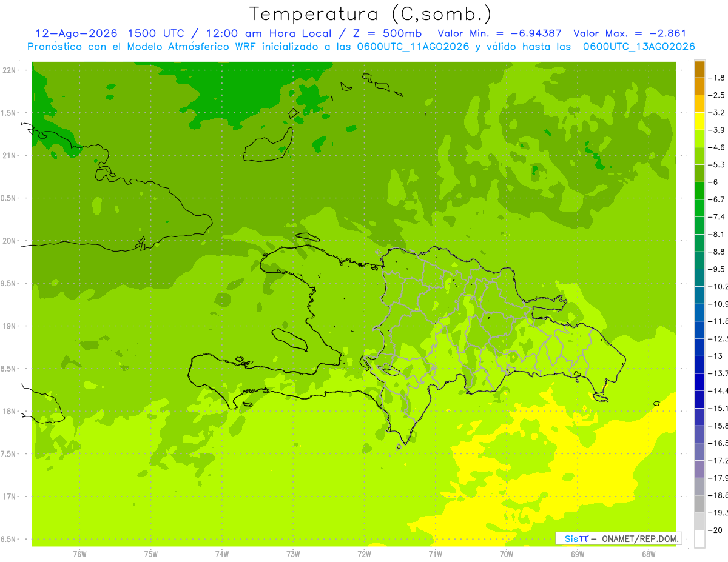The image size is (728, 562).
Task: Click the legend swatch between -2.5 and -3.2
Action: pyautogui.click(x=699, y=104)
